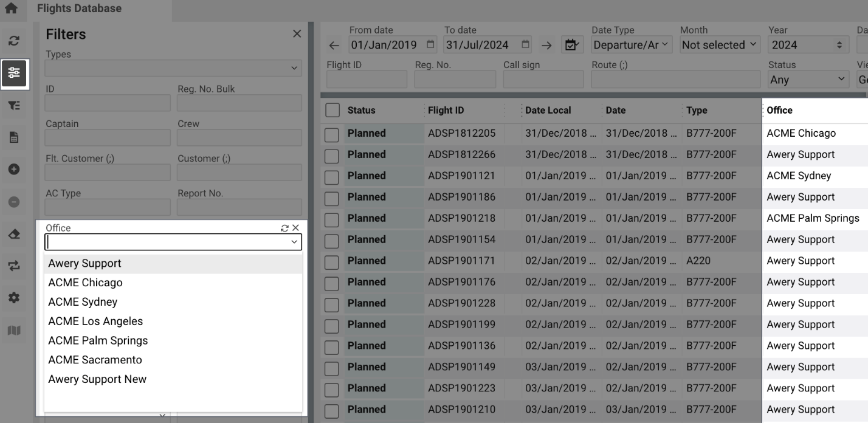868x423 pixels.
Task: Click the forward arrow next to the dates
Action: (x=546, y=44)
